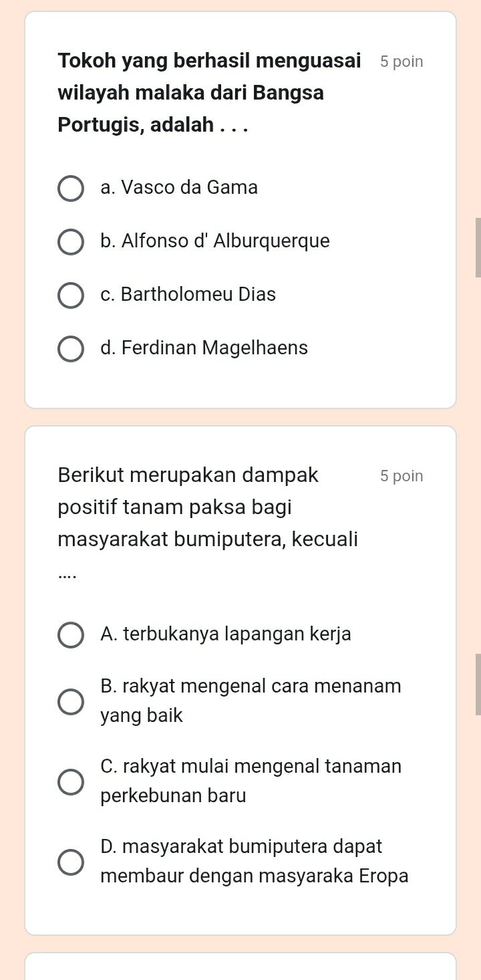Tick the radio circle for option C tanaman perkebunan
The height and width of the screenshot is (980, 481).
pyautogui.click(x=71, y=781)
